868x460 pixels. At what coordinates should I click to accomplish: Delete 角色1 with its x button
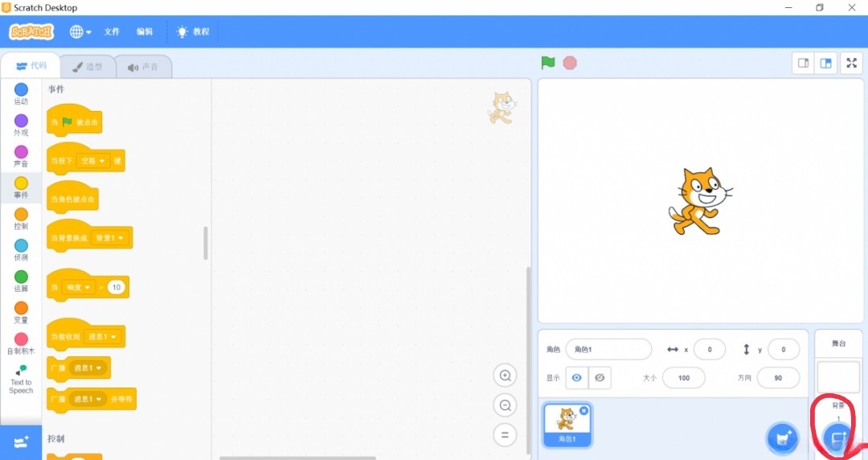584,411
